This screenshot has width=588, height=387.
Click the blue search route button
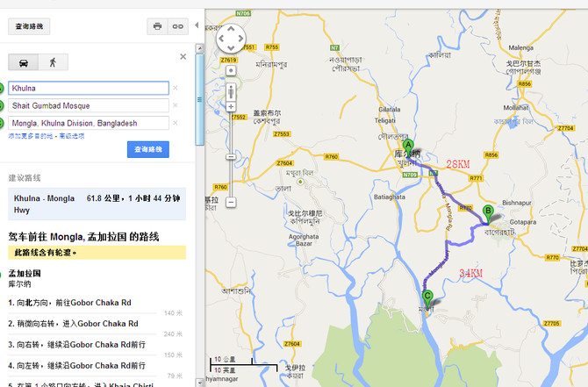coord(148,149)
